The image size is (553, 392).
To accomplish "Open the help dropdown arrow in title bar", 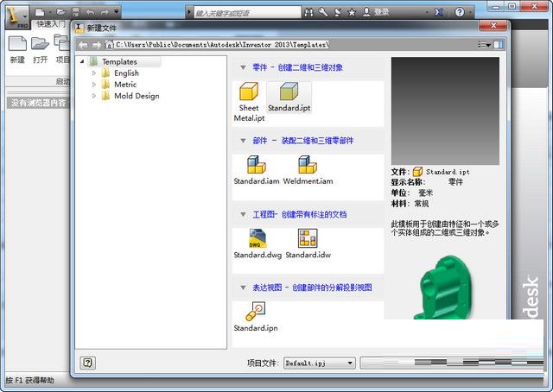I will pyautogui.click(x=470, y=13).
